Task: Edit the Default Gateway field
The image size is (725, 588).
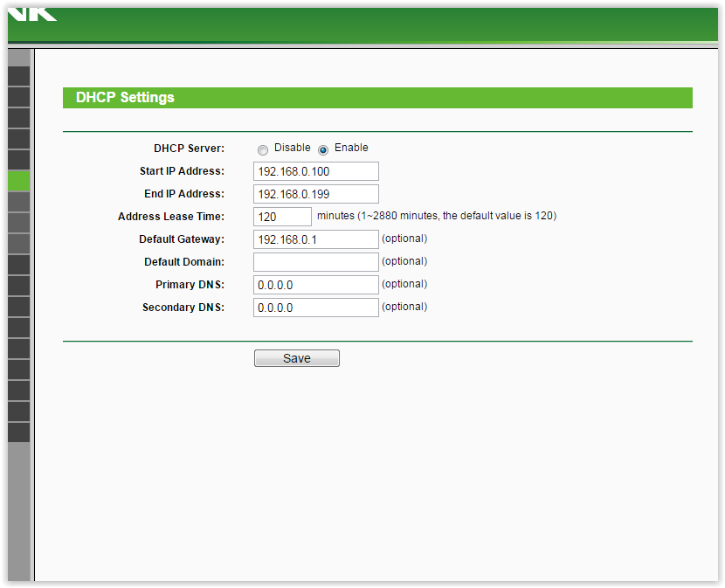Action: [315, 239]
